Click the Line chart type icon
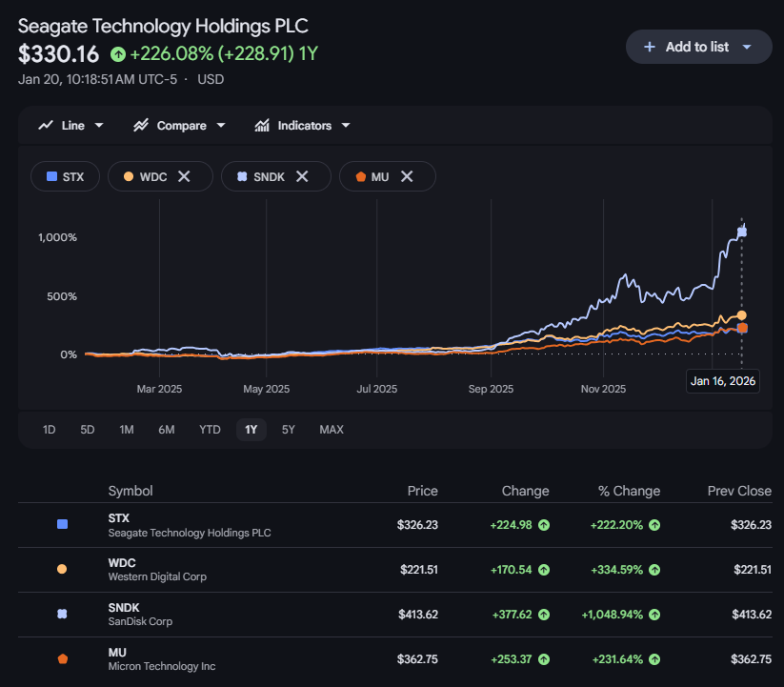This screenshot has height=687, width=784. coord(46,126)
